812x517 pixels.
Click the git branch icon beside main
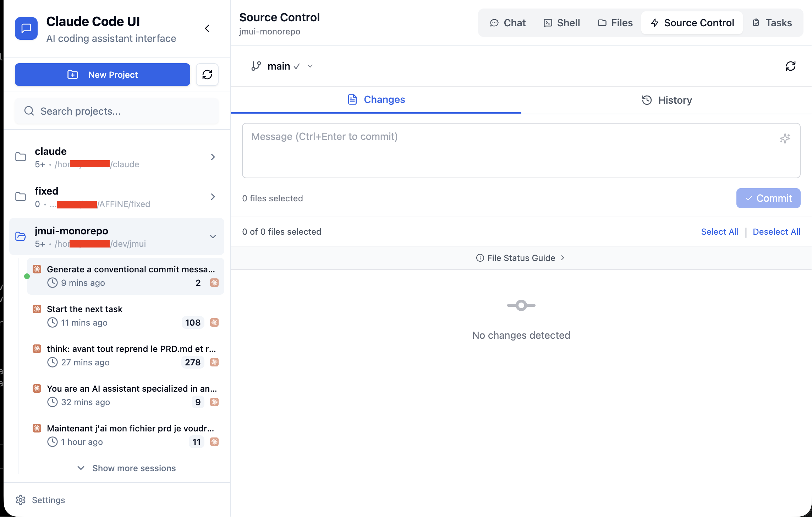click(256, 66)
